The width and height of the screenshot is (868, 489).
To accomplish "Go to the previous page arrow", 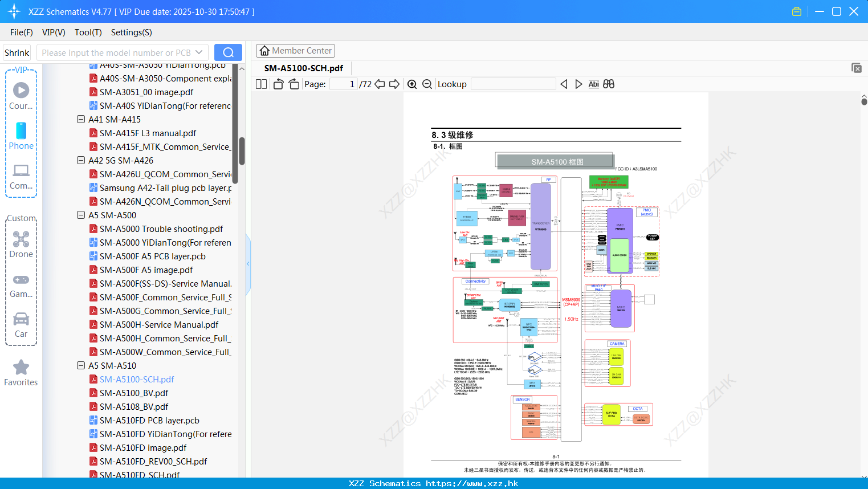I will point(380,84).
